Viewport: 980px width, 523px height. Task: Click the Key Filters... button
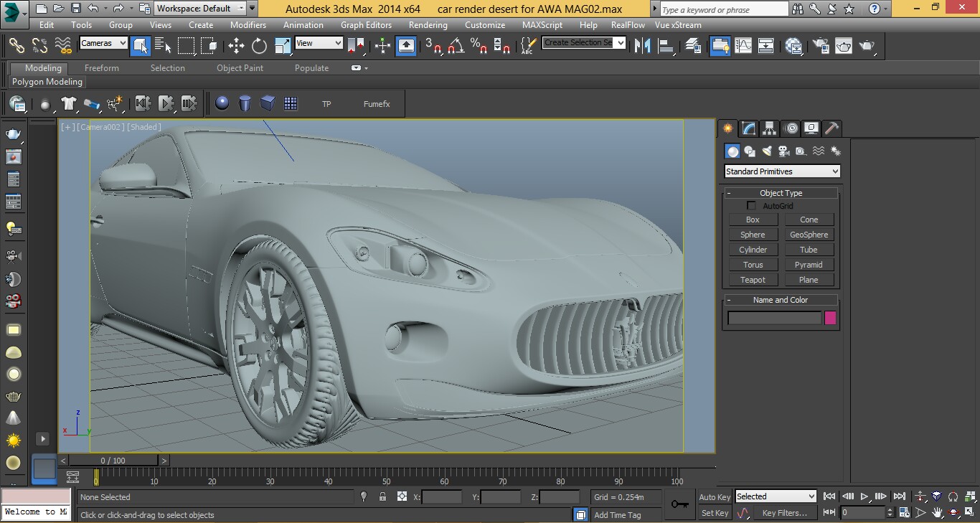[x=785, y=513]
